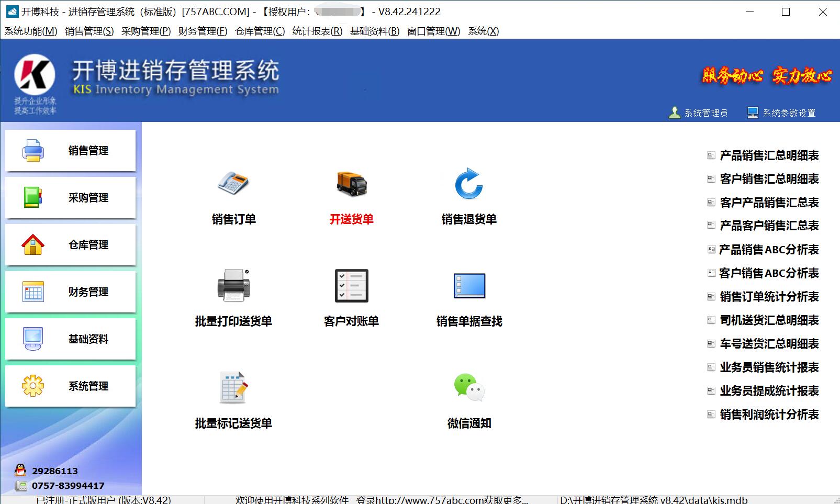Show the 基础资料 sidebar module

(71, 339)
